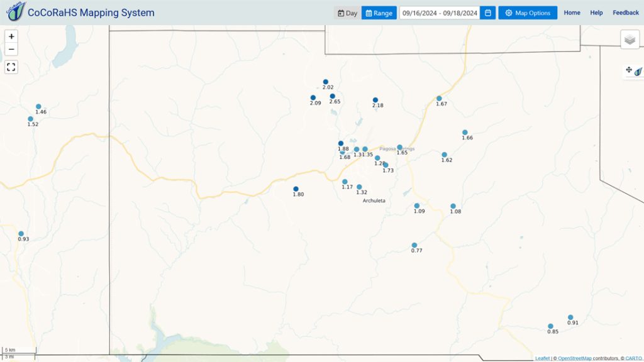Open Help page

[x=596, y=13]
